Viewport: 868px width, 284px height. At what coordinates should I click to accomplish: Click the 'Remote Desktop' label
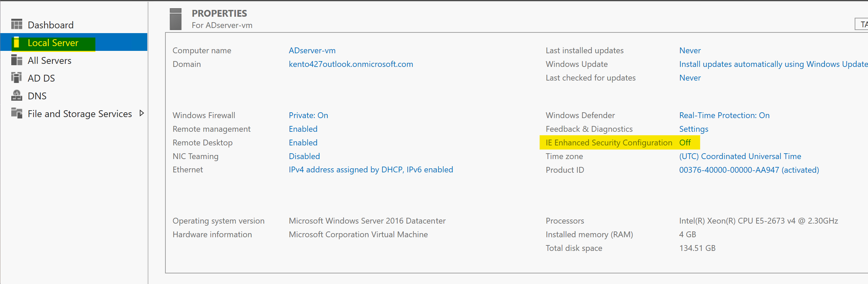pyautogui.click(x=202, y=143)
